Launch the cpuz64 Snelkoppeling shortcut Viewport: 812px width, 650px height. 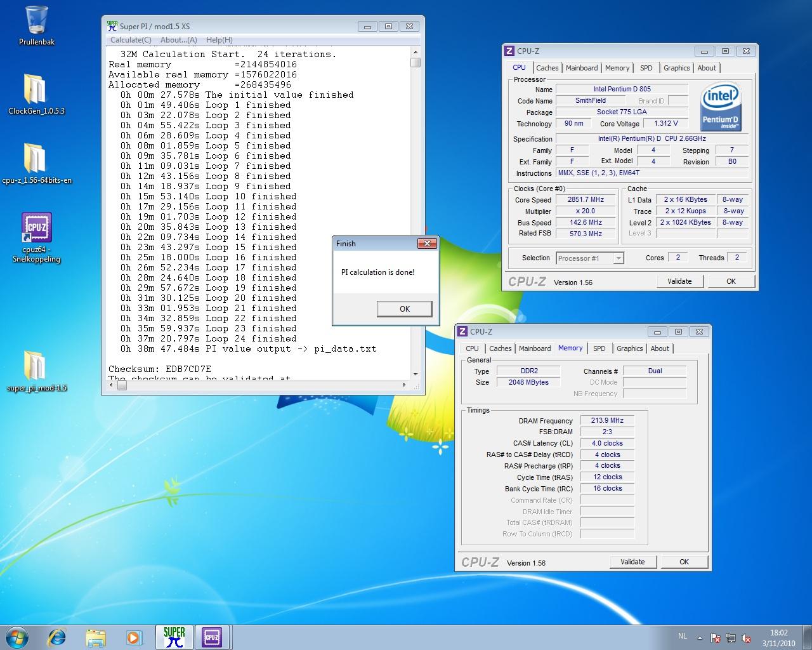tap(36, 238)
